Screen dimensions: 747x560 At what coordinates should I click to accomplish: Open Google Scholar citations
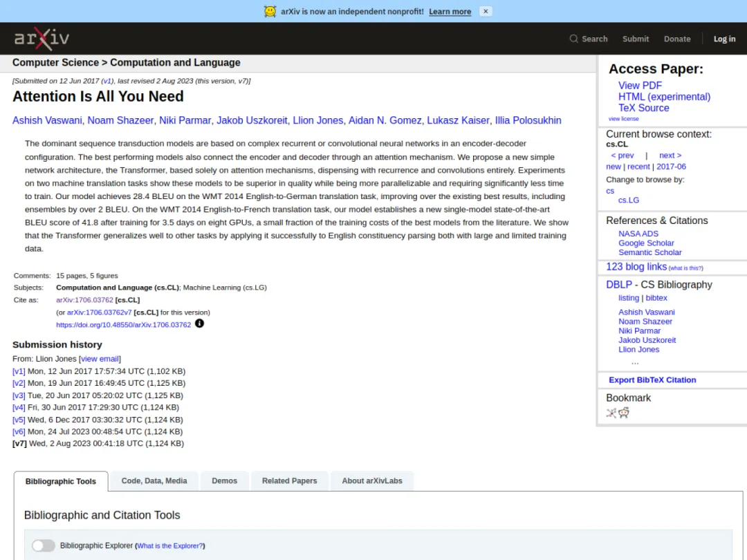pos(646,243)
